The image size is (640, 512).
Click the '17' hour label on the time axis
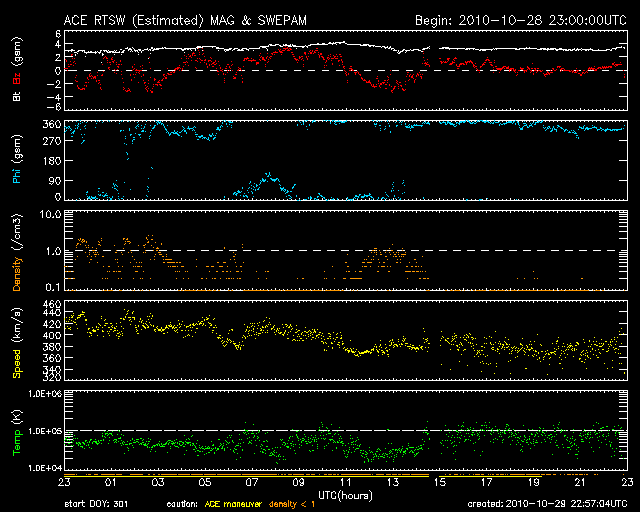(487, 483)
